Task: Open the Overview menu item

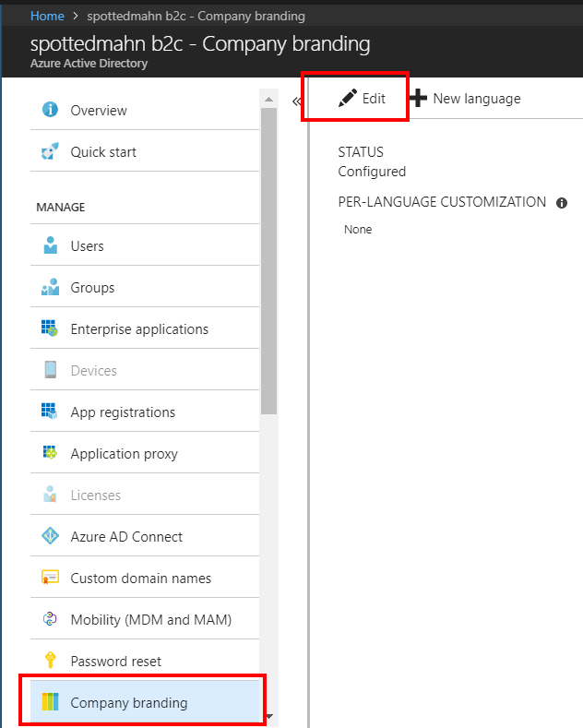Action: click(145, 110)
